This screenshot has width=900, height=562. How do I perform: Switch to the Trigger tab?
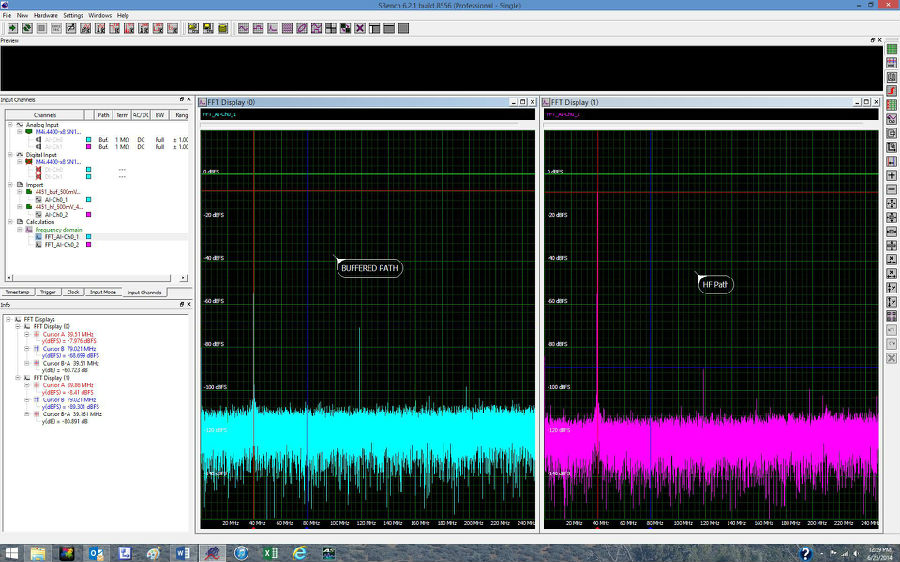(x=48, y=292)
